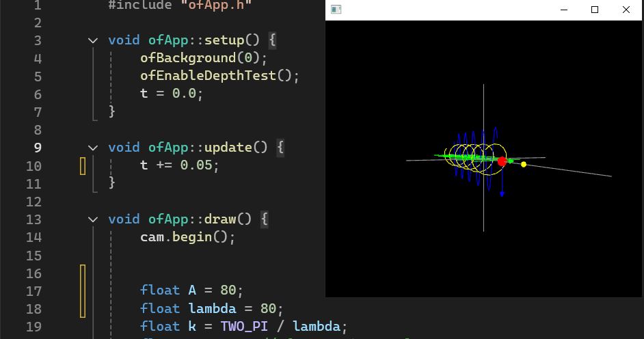Click the TWO_PI constant on line 19
644x339 pixels.
[x=243, y=327]
